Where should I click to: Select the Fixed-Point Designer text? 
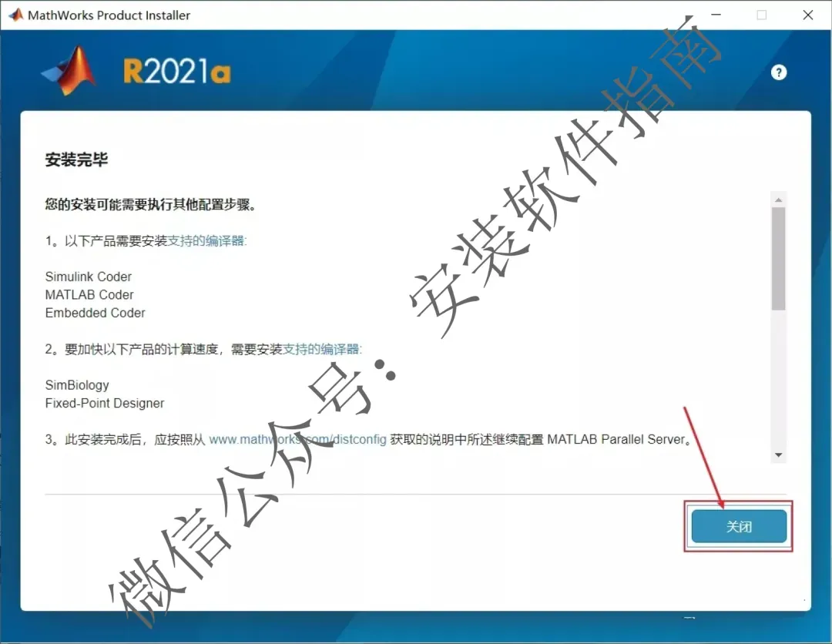tap(105, 403)
